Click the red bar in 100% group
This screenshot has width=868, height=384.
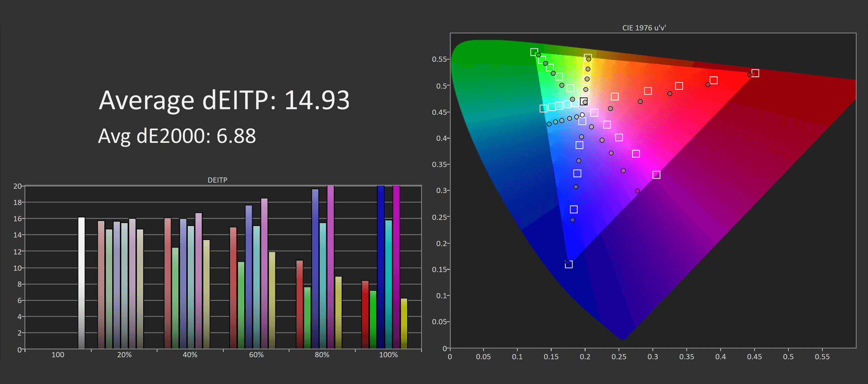tap(365, 315)
